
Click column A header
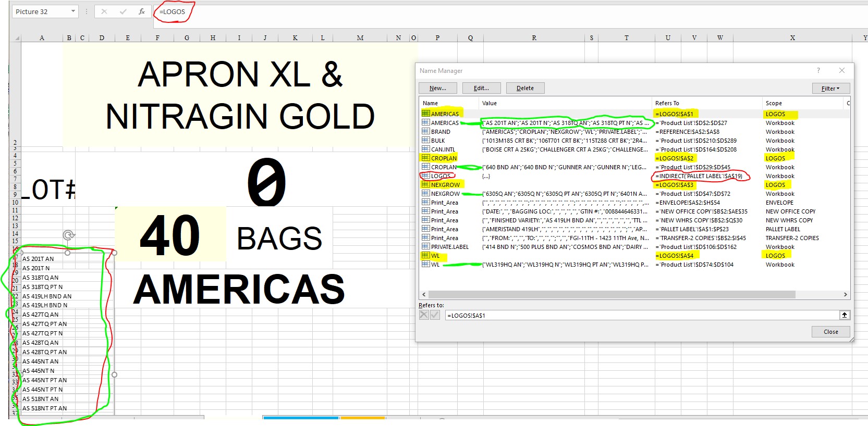click(x=42, y=38)
